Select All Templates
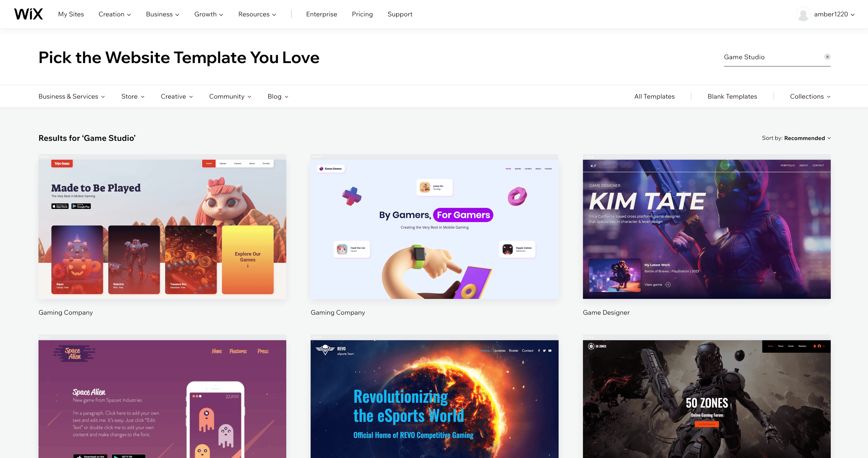Viewport: 868px width, 458px height. coord(654,97)
